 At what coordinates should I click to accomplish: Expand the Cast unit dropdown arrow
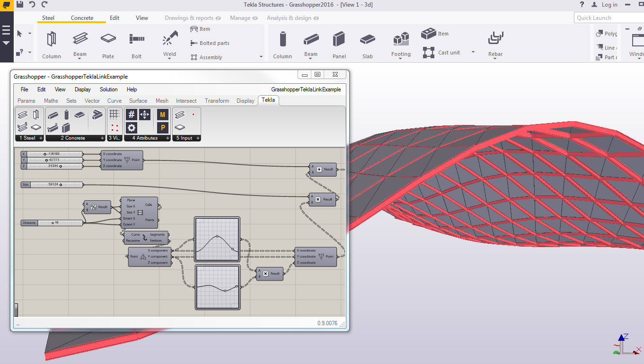pos(472,53)
